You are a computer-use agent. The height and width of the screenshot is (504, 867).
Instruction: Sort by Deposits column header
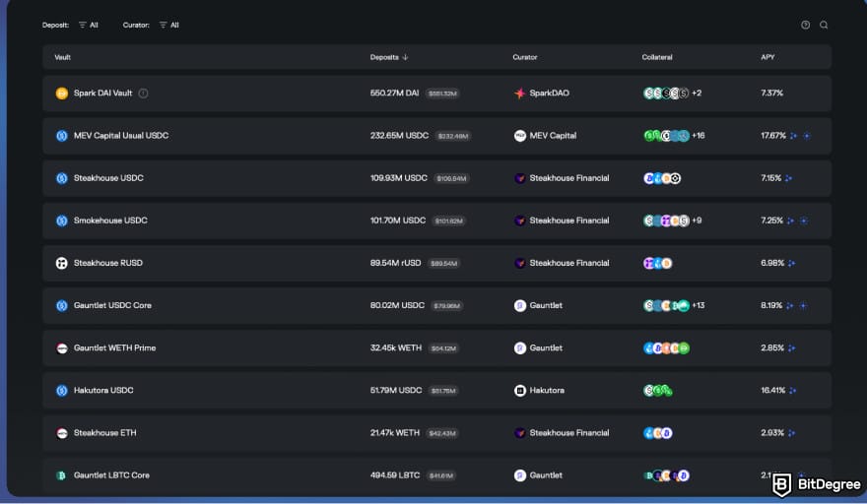point(389,57)
